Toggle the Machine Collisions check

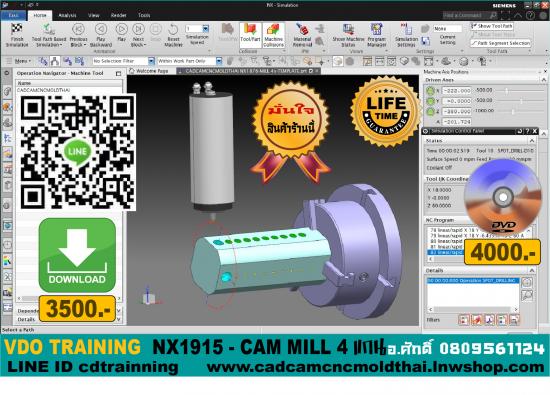click(273, 35)
